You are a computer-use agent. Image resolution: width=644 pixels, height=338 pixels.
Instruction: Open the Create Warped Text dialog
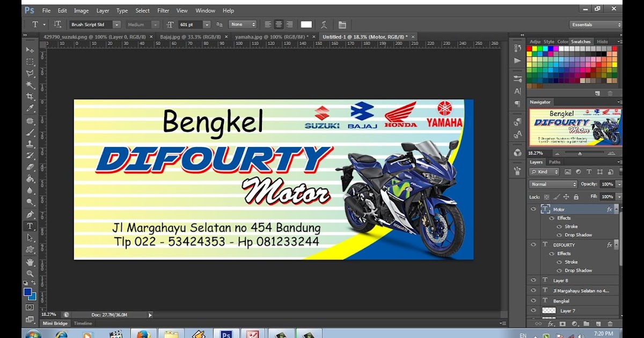[324, 25]
